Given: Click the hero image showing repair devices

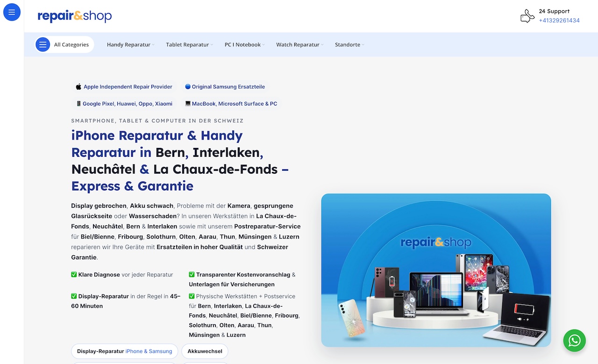Looking at the screenshot, I should click(x=436, y=271).
